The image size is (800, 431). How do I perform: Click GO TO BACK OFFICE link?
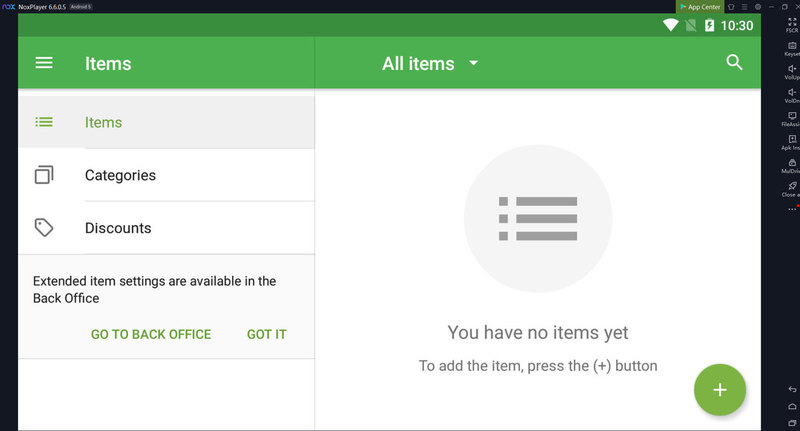[x=151, y=334]
